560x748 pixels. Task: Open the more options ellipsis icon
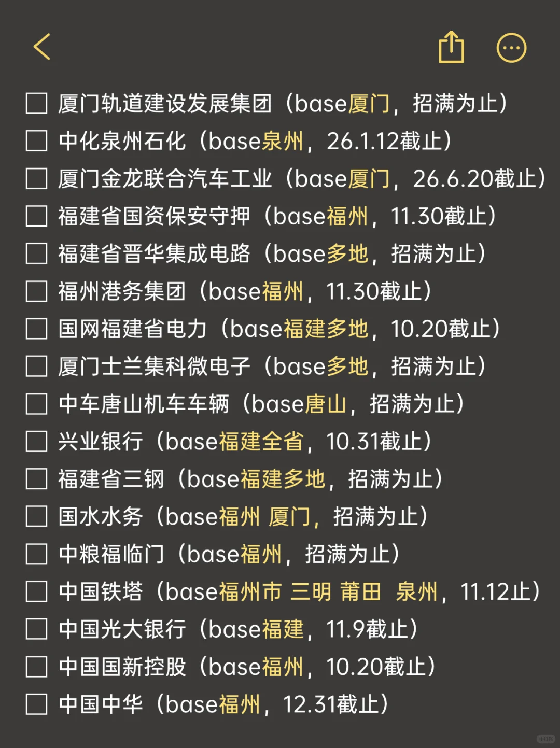[511, 48]
